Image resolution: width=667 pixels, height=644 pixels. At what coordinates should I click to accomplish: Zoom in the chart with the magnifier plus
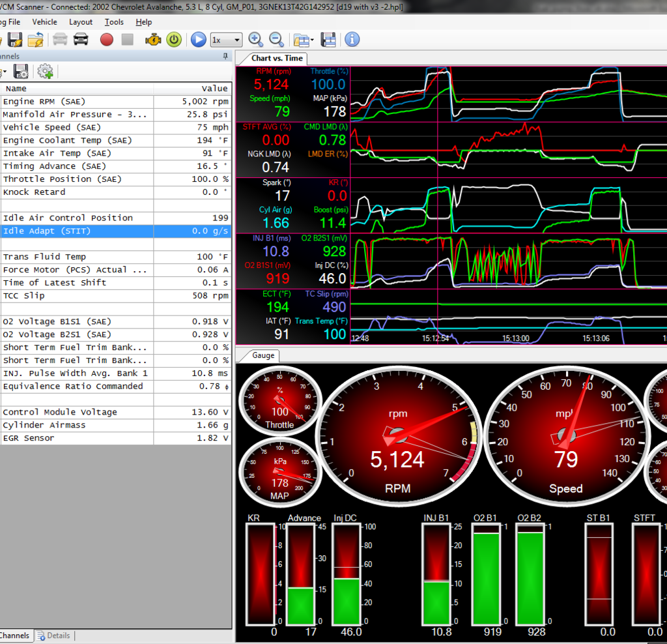pyautogui.click(x=255, y=40)
